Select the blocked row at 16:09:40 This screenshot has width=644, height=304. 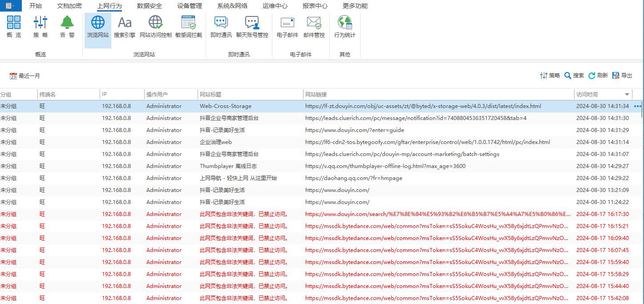320,238
